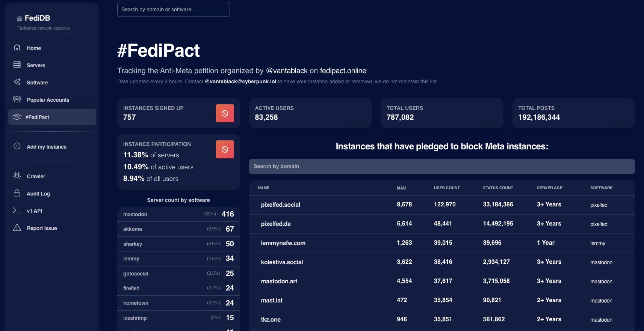
Task: Click the v1 API terminal icon
Action: pyautogui.click(x=17, y=210)
